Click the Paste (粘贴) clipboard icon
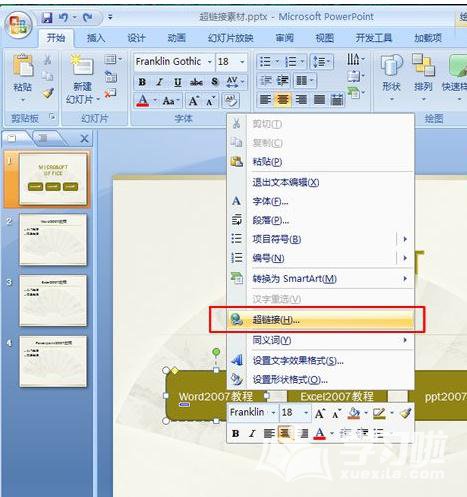 pos(23,65)
